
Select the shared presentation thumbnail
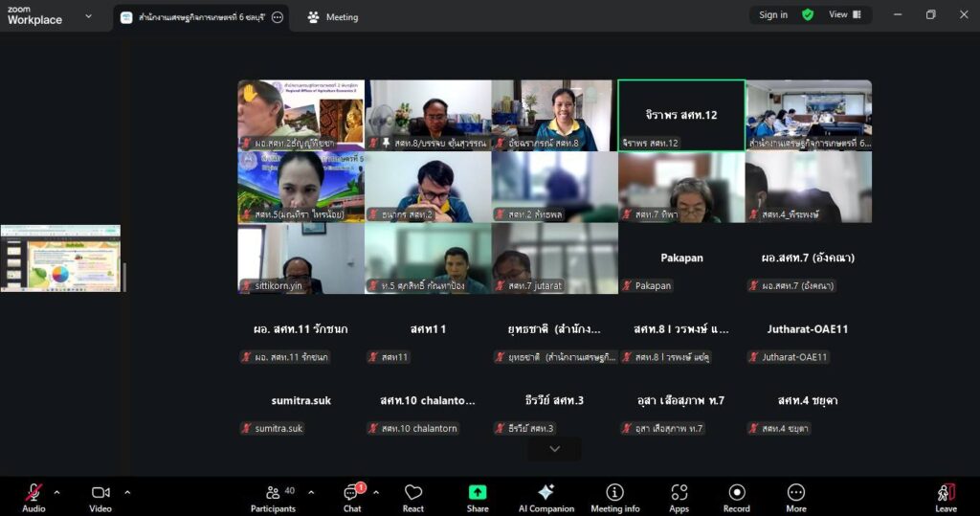pyautogui.click(x=61, y=258)
